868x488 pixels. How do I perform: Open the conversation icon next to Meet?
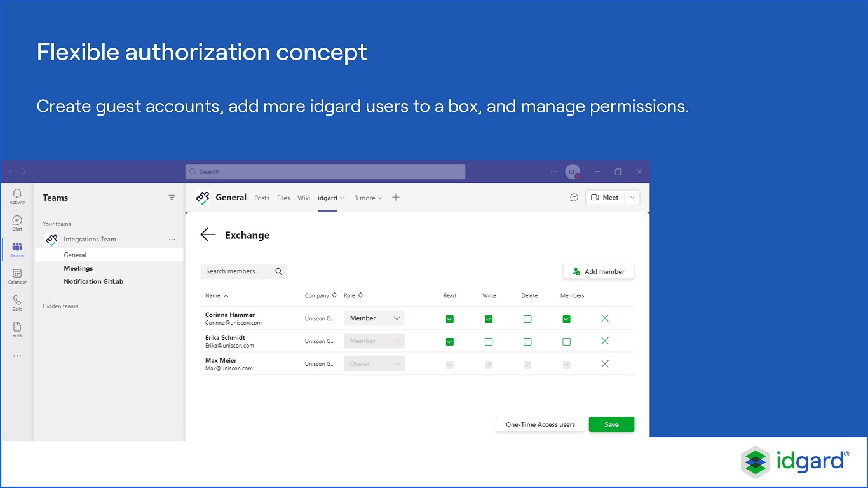pos(574,198)
